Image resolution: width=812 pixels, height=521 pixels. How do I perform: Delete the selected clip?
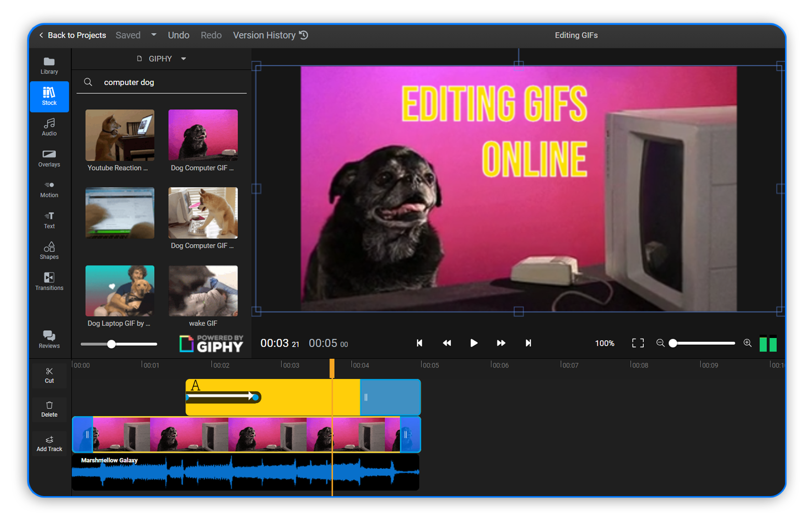coord(49,410)
